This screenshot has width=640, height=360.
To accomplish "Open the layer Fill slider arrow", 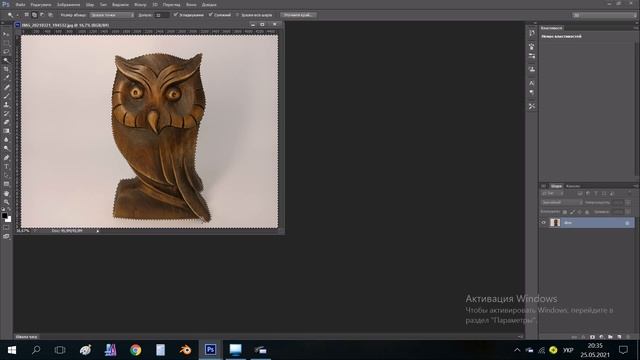I will [x=627, y=212].
